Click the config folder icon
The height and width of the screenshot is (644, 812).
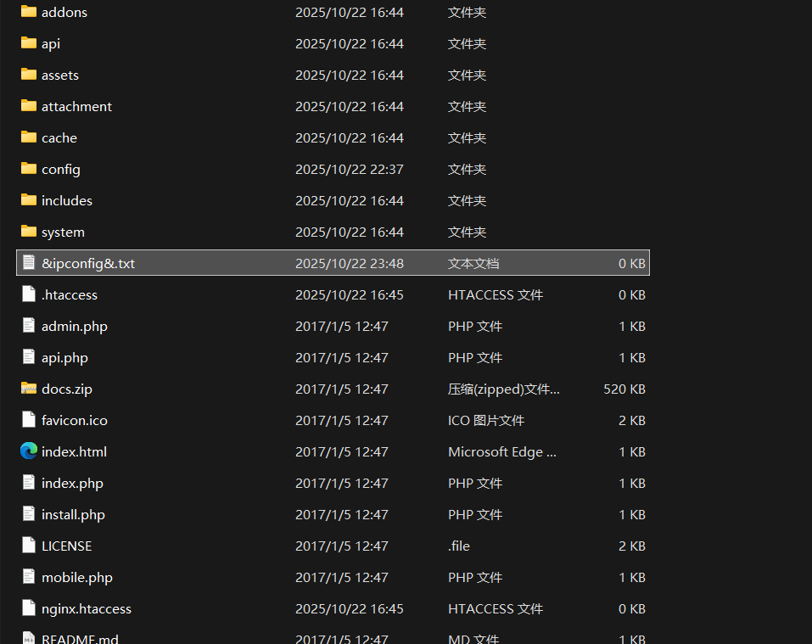pyautogui.click(x=29, y=169)
